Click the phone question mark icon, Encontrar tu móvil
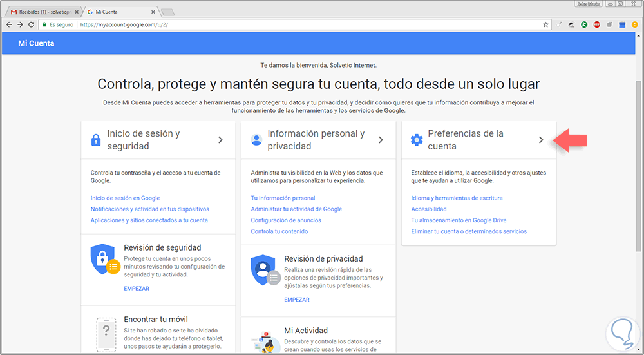 [106, 334]
